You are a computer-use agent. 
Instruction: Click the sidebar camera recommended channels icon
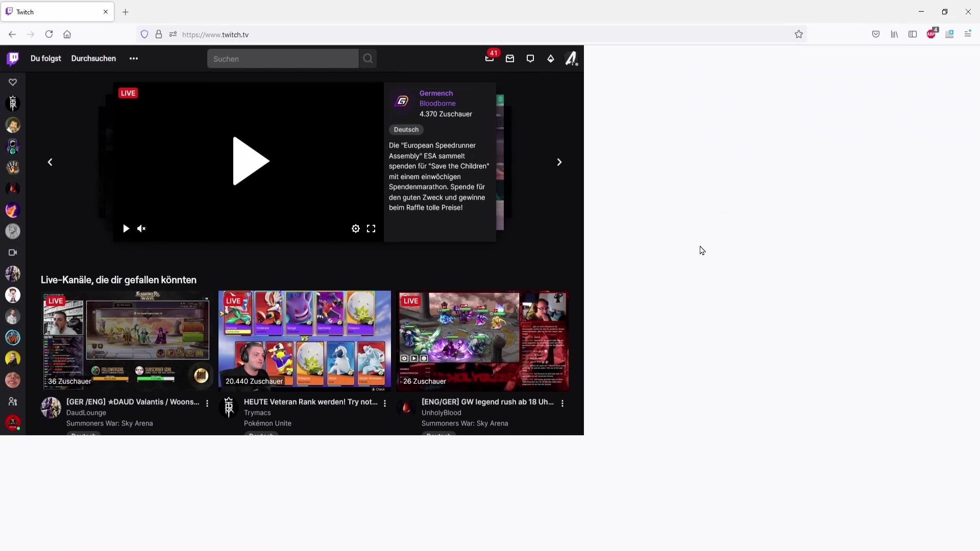13,253
